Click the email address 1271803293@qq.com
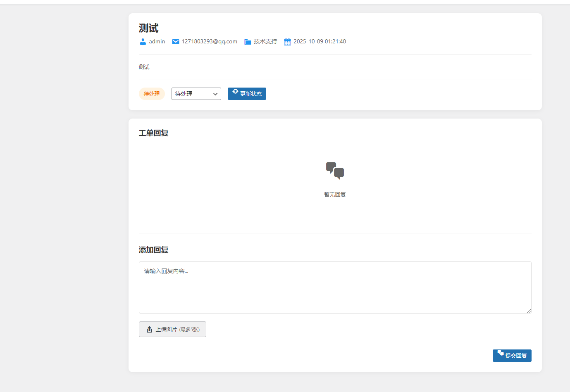 click(x=210, y=42)
